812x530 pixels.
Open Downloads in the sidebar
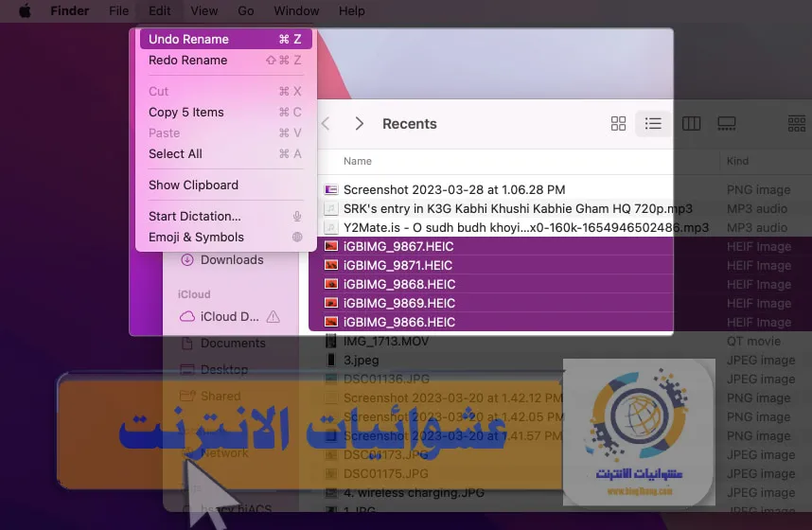pos(222,259)
